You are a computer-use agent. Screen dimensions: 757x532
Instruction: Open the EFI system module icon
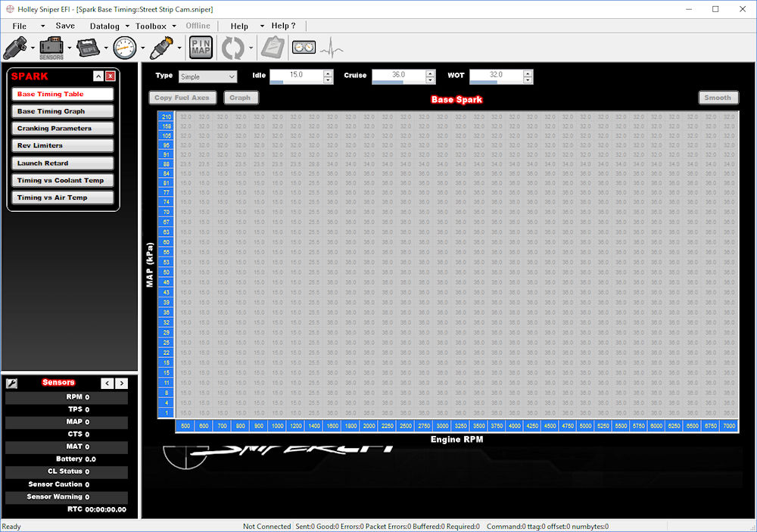pos(88,48)
